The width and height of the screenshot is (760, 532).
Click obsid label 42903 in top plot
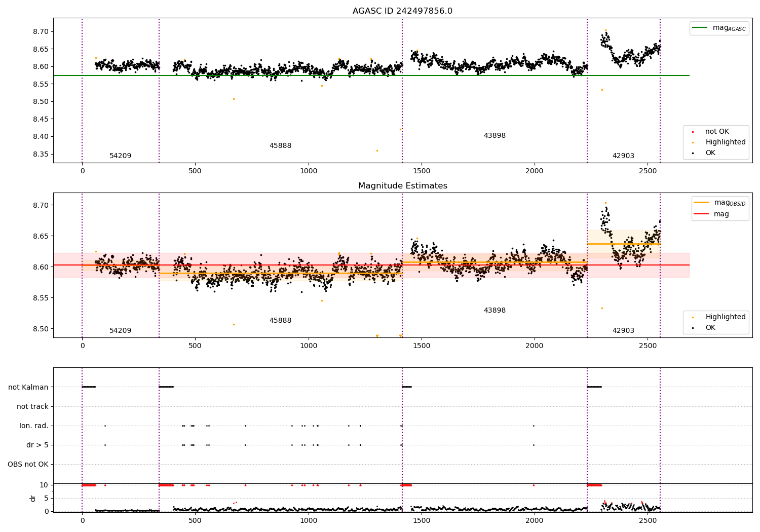point(623,156)
